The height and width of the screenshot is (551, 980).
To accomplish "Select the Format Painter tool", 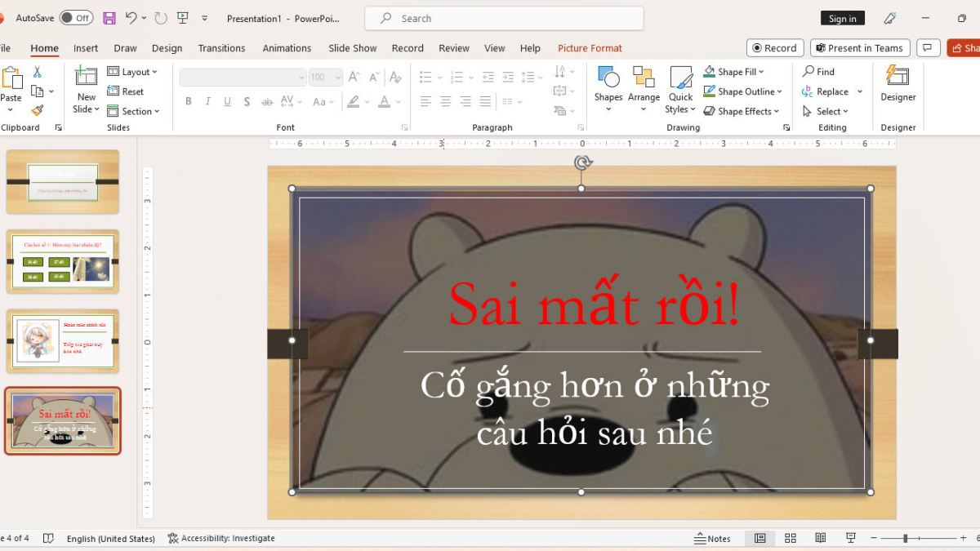I will coord(38,110).
